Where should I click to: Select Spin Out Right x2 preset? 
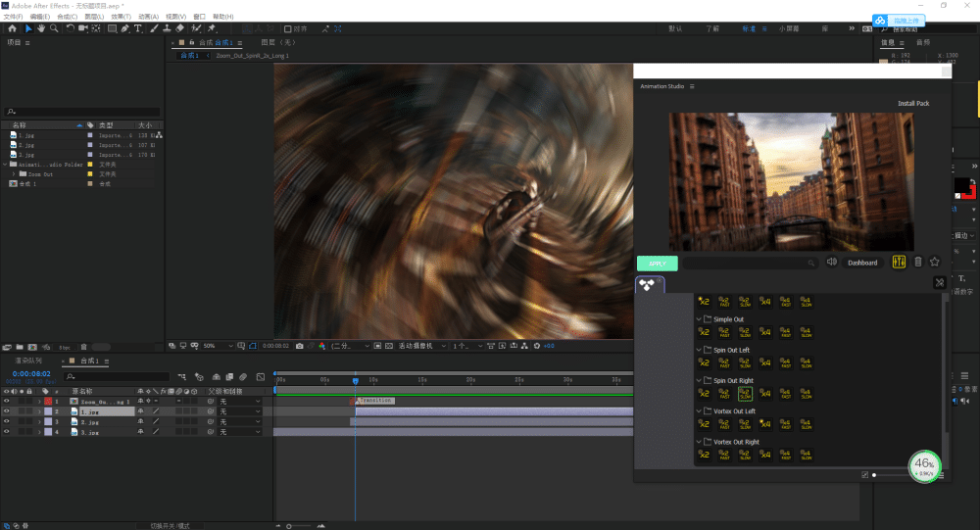pos(704,393)
